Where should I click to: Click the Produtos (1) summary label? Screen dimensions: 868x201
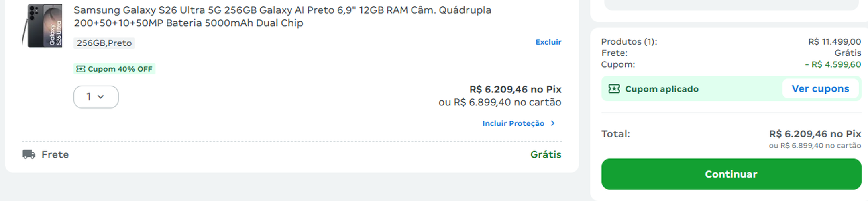[x=629, y=42]
